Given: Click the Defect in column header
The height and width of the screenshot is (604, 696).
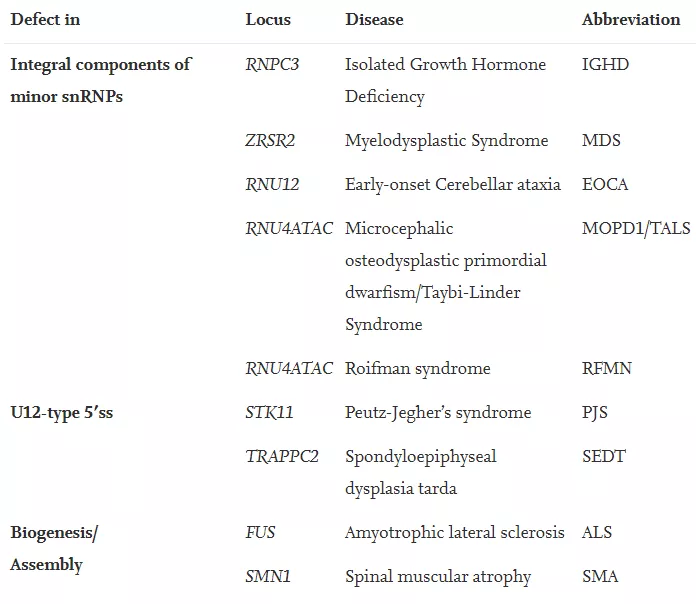Looking at the screenshot, I should tap(45, 20).
